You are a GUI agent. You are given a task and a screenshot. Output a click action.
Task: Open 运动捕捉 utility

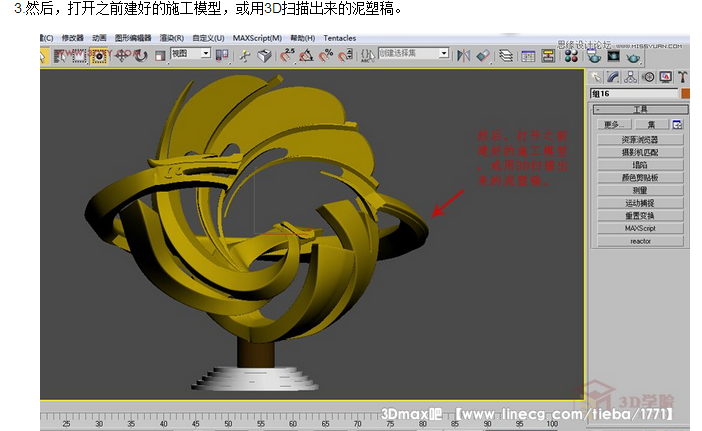pos(640,203)
